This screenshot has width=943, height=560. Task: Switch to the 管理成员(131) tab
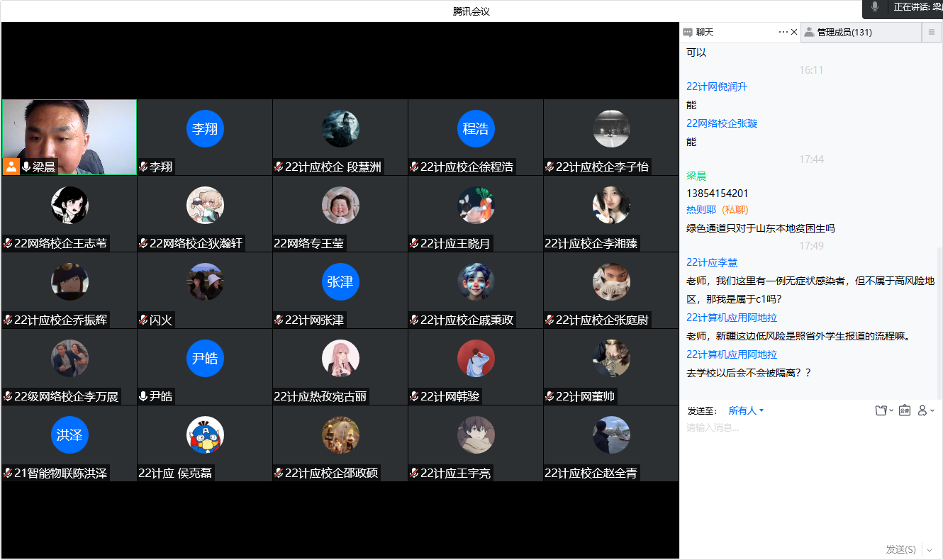(x=844, y=32)
